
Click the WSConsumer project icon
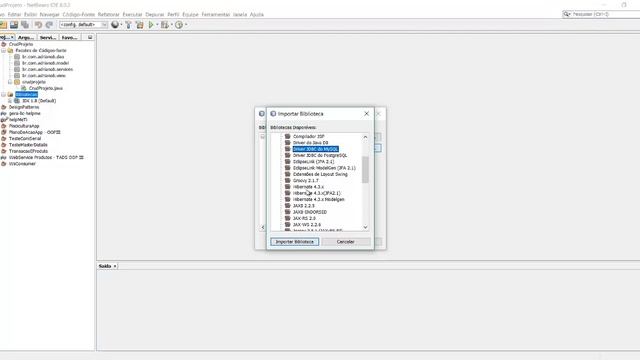4,164
